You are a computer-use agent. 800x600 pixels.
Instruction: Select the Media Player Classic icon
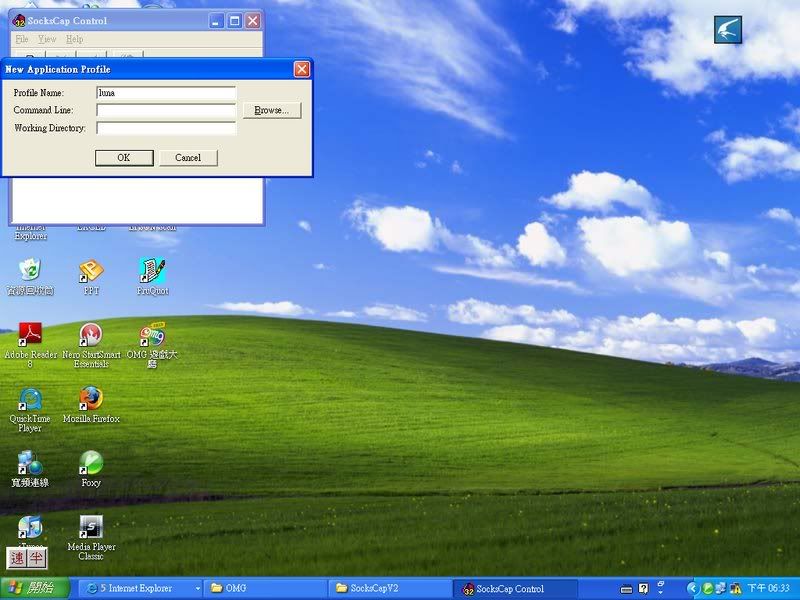tap(91, 527)
